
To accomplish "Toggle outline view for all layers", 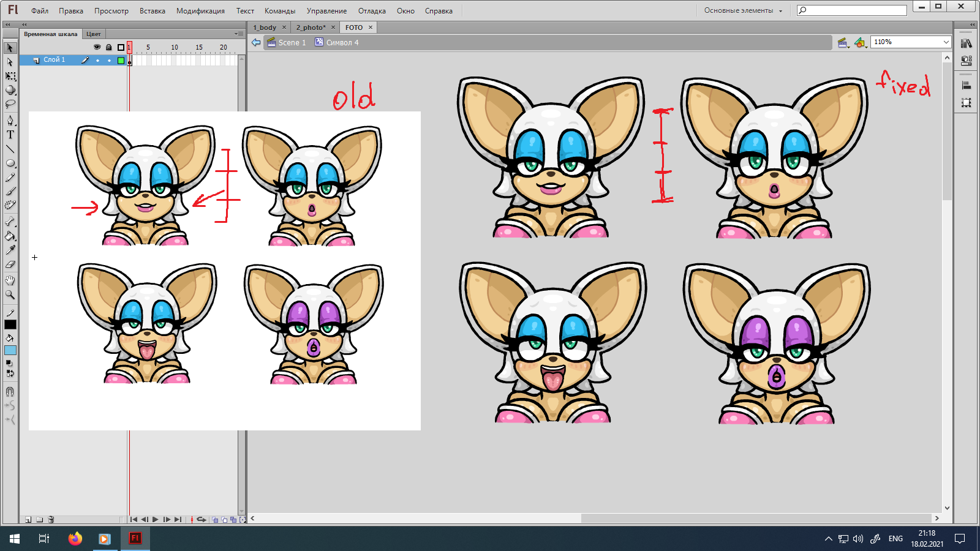I will pos(121,47).
